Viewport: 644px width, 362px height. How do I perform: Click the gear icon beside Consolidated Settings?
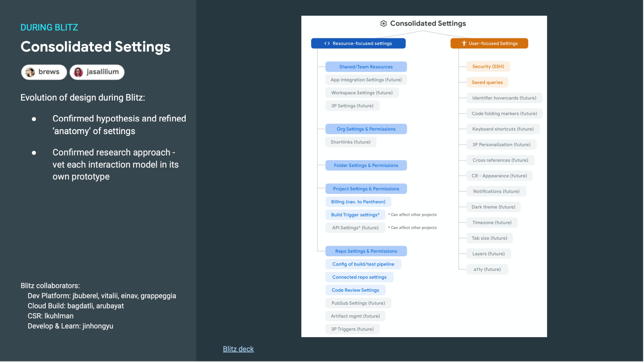point(383,24)
